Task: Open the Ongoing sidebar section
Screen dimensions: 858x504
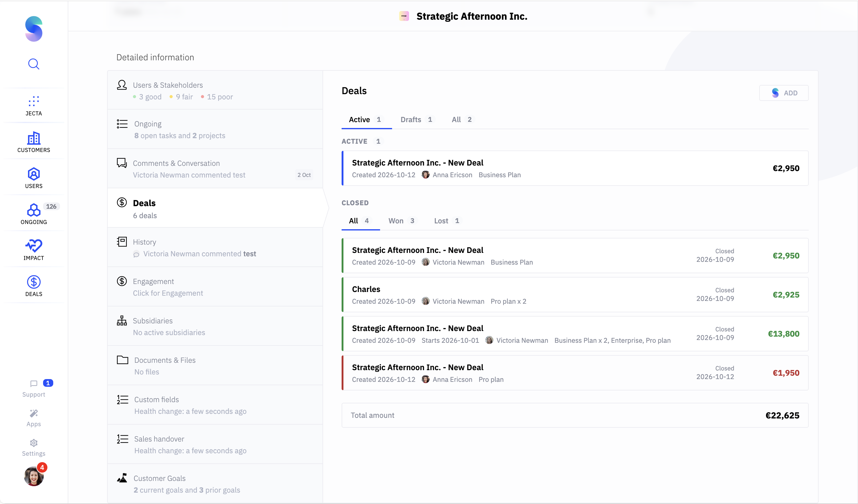Action: point(34,214)
